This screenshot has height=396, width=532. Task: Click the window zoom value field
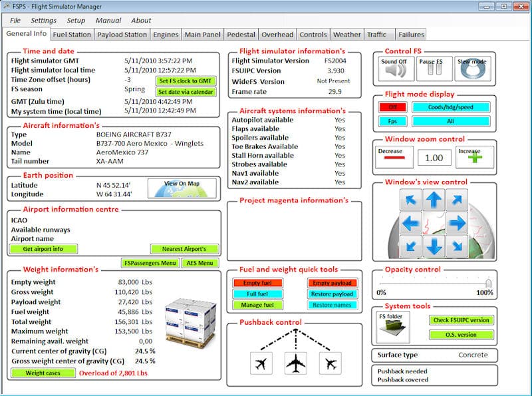(x=434, y=158)
